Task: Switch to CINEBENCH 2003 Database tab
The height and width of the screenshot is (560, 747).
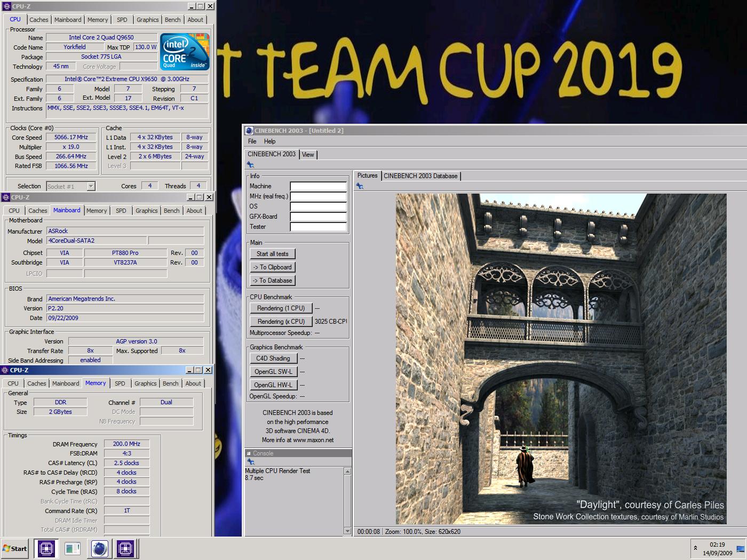Action: coord(420,176)
